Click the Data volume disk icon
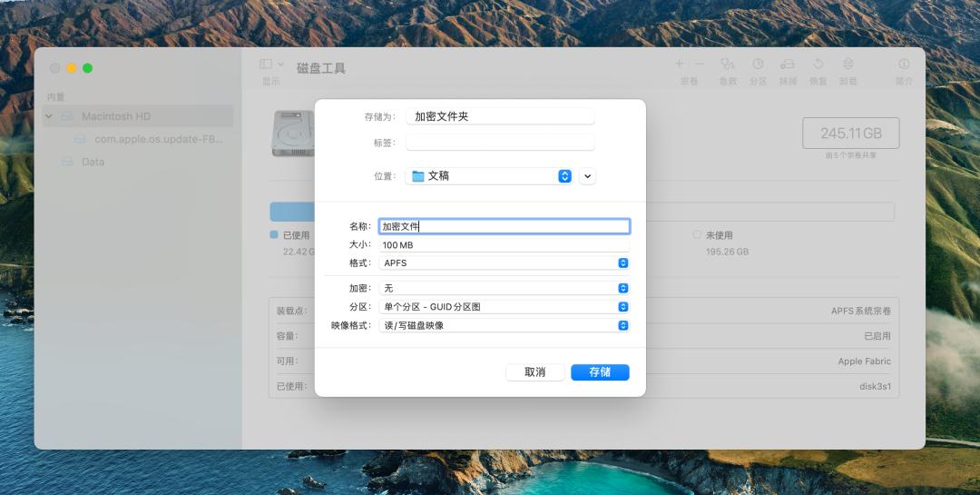The height and width of the screenshot is (495, 980). [x=67, y=162]
